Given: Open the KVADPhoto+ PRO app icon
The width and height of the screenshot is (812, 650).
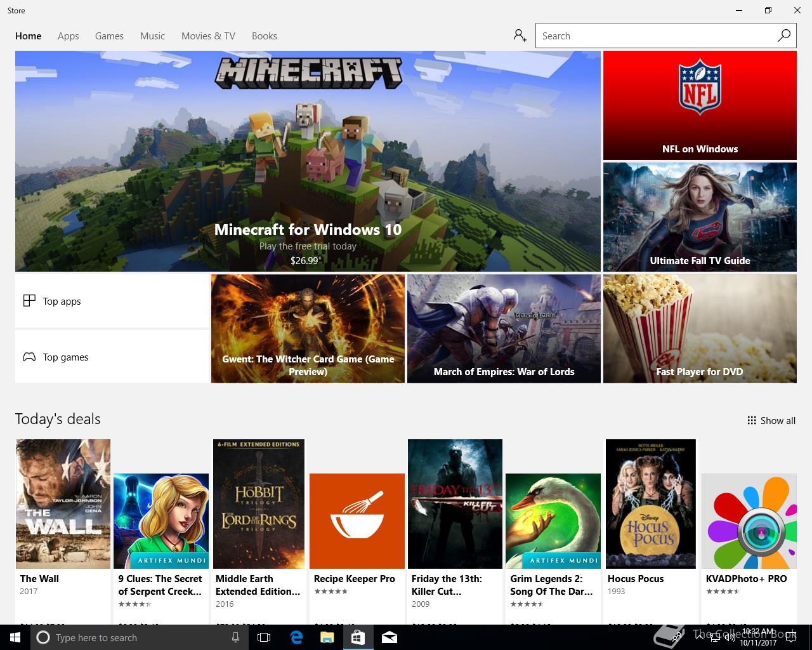Looking at the screenshot, I should point(749,521).
